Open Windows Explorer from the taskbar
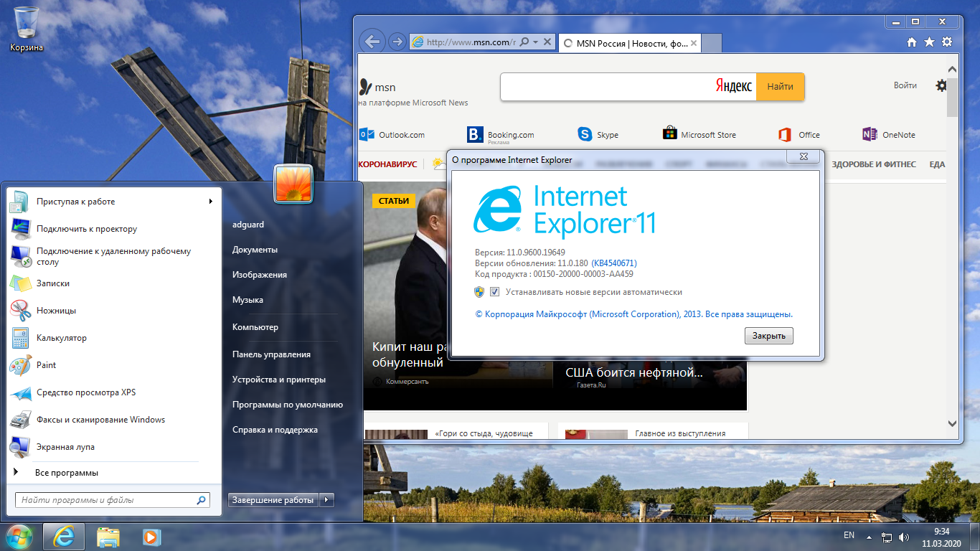Screen dimensions: 980x551 coord(108,537)
